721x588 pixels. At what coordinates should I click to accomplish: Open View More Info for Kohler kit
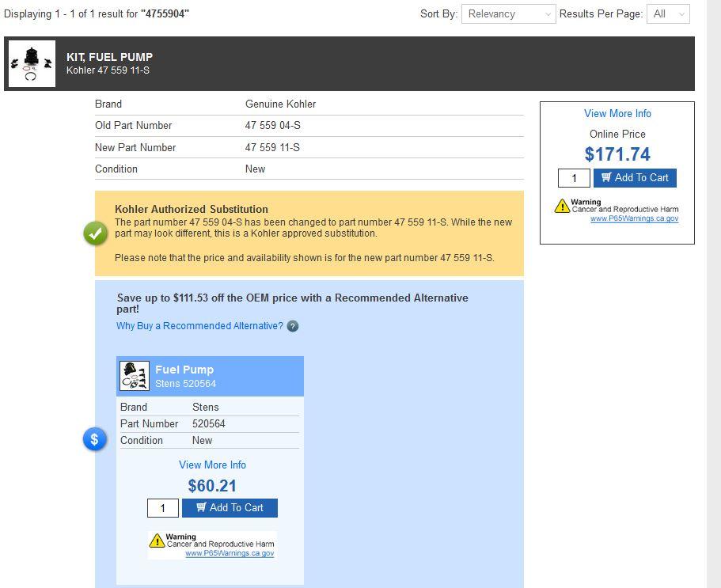click(x=617, y=113)
